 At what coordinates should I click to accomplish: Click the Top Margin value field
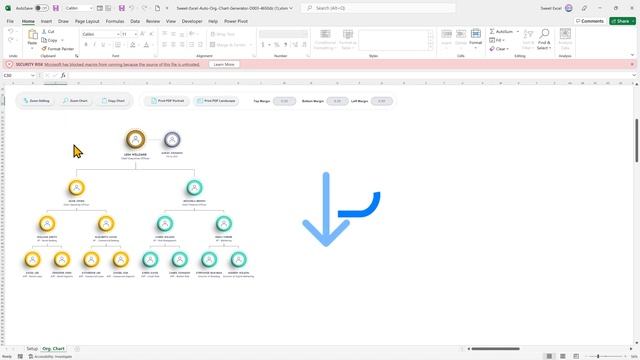coord(284,101)
